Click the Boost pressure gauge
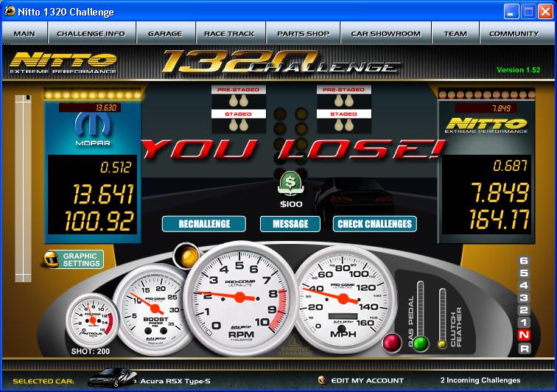Viewport: 557px width, 392px height. tap(154, 309)
